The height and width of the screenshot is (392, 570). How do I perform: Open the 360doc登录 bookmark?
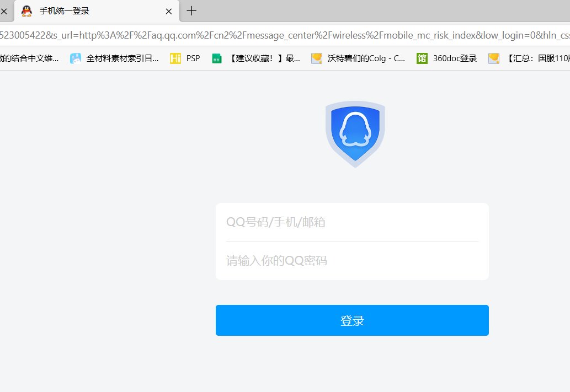click(x=447, y=58)
